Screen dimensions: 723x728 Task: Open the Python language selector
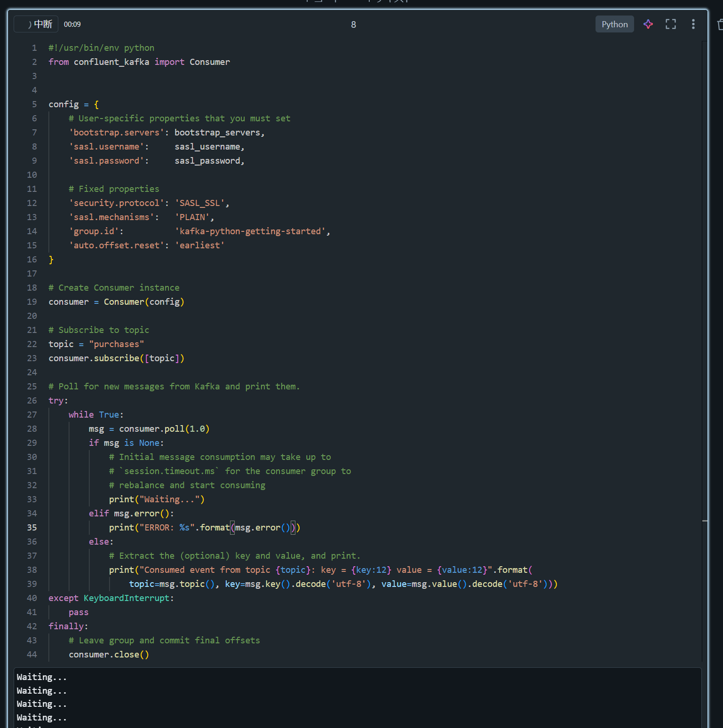(614, 24)
